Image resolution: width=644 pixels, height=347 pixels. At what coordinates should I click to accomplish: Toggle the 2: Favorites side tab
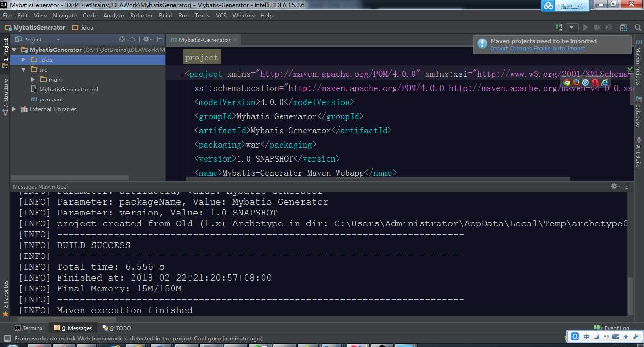click(x=5, y=298)
